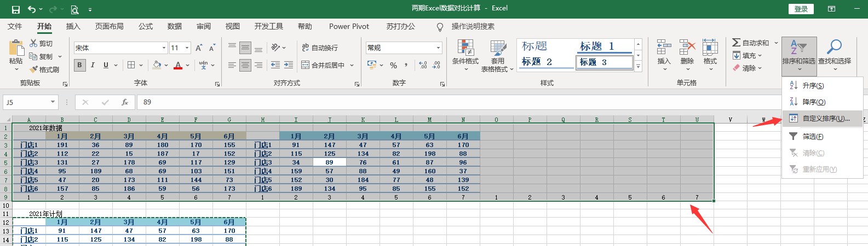
Task: Toggle Wrap Text (自动换行)
Action: pos(320,48)
